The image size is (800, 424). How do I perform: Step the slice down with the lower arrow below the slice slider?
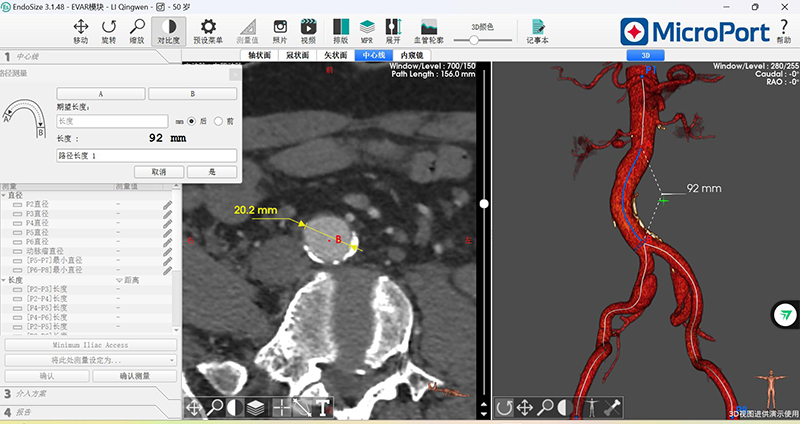click(x=484, y=413)
